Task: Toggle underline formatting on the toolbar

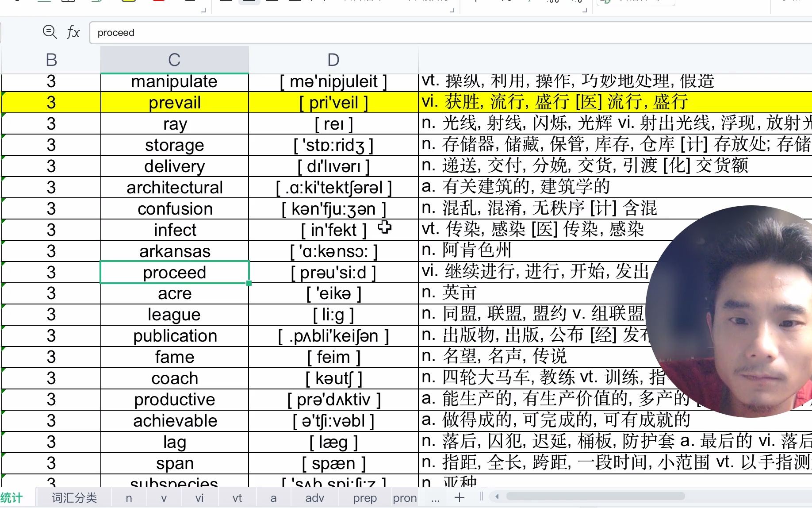Action: click(44, 2)
